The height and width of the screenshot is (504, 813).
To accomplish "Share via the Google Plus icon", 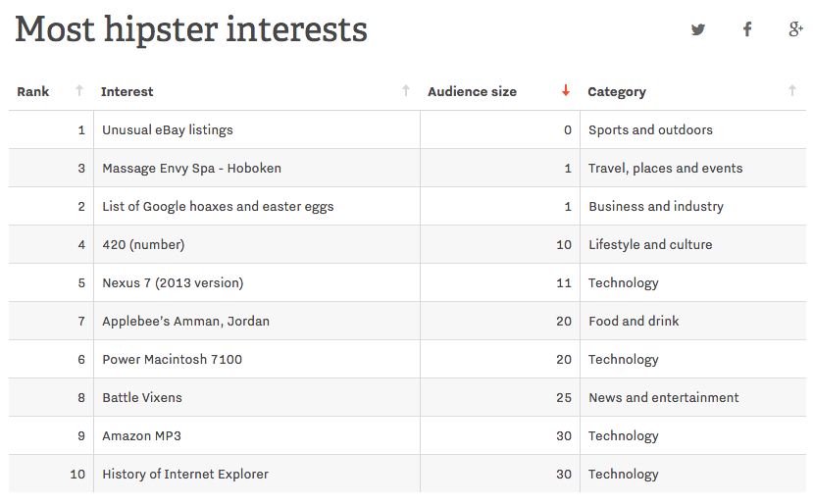I will click(796, 29).
